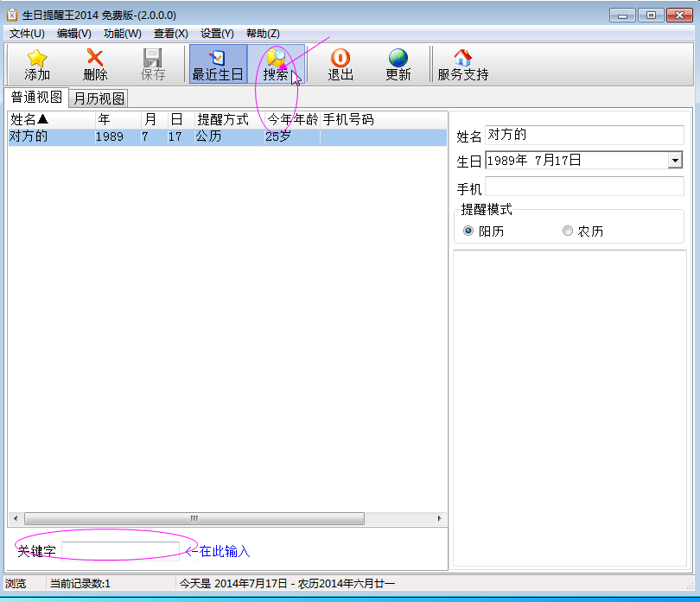
Task: Sort by the 姓名 column header
Action: pyautogui.click(x=52, y=119)
